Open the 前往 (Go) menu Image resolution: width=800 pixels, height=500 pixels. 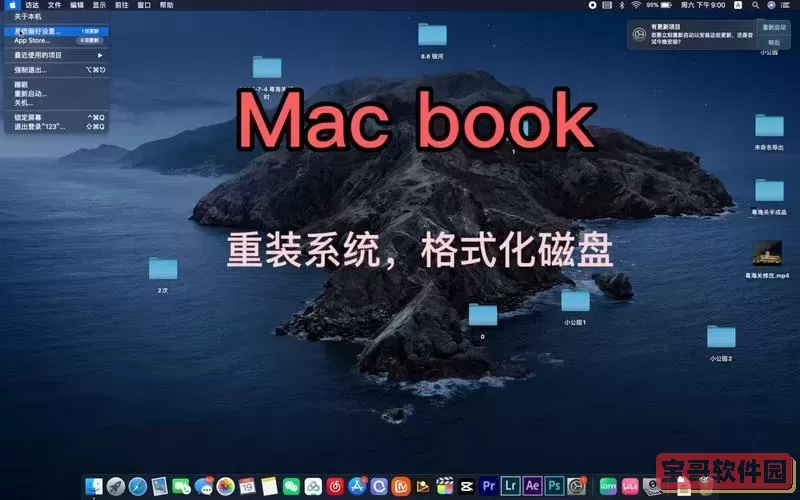coord(122,5)
